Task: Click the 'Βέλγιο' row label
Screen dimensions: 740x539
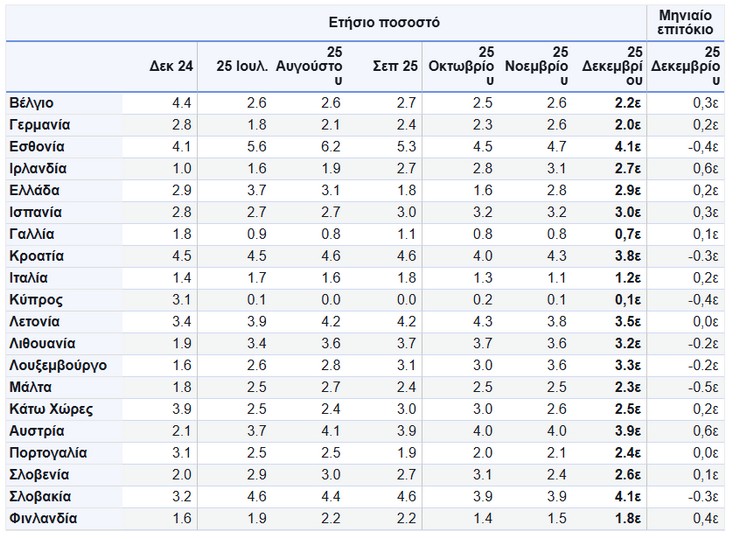Action: pyautogui.click(x=31, y=103)
